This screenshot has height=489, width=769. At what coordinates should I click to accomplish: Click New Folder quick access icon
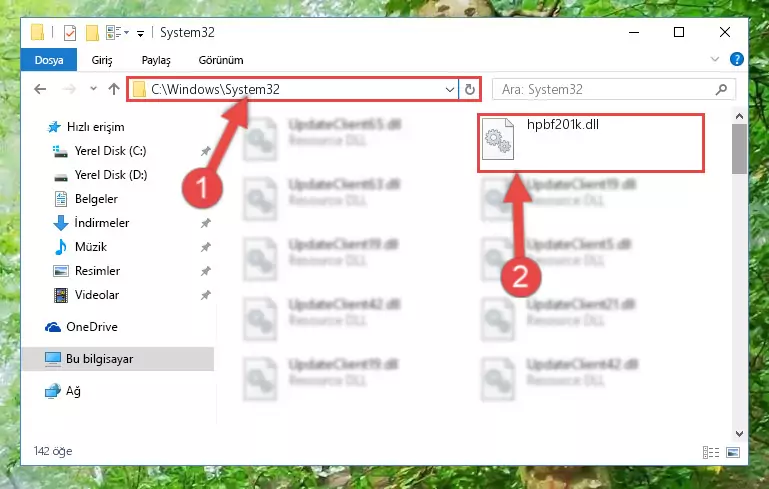click(x=92, y=33)
